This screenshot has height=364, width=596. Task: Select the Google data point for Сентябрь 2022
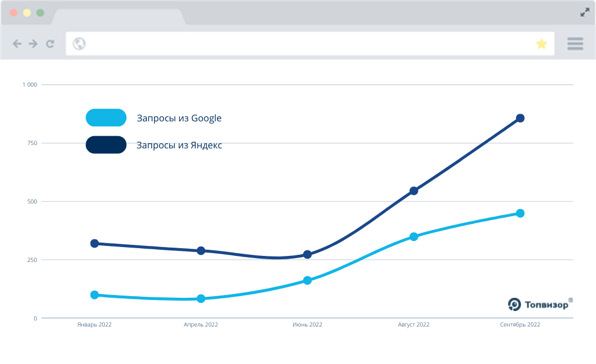[520, 213]
